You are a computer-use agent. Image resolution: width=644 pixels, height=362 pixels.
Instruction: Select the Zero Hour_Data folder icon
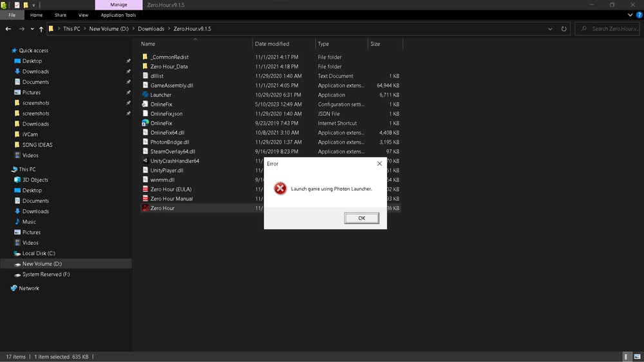point(145,66)
